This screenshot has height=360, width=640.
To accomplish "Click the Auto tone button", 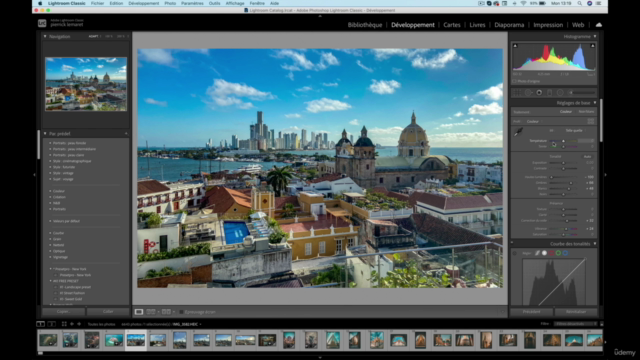I will (587, 156).
